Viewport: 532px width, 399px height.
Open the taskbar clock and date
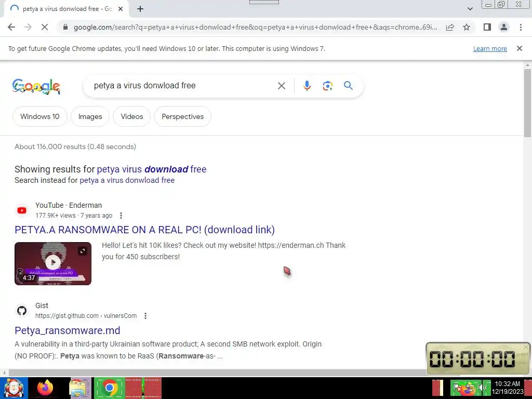[x=507, y=388]
